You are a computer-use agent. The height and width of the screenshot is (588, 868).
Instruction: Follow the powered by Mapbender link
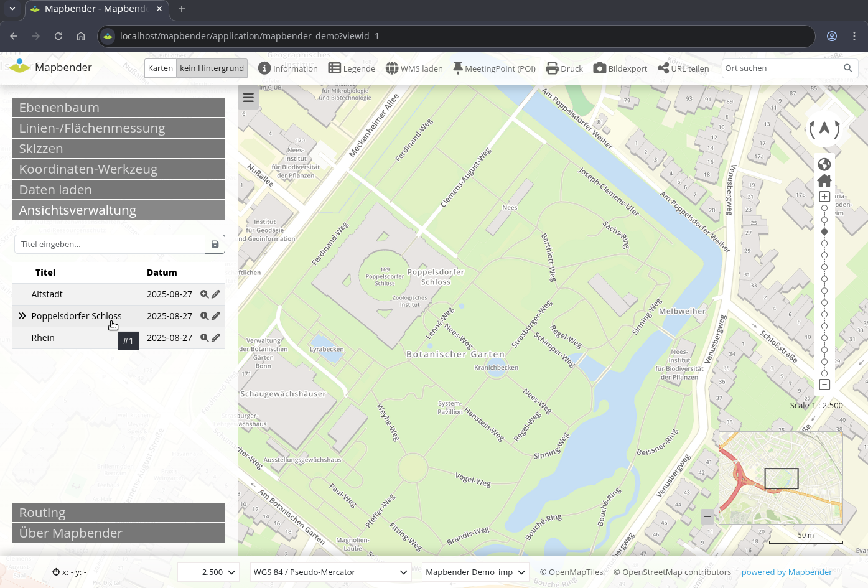[x=786, y=572]
